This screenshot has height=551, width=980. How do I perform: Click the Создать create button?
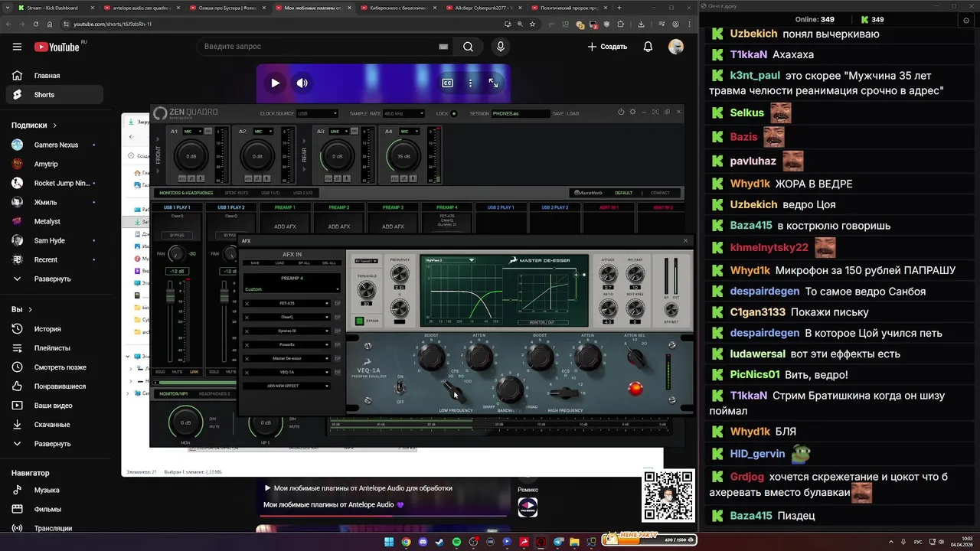click(x=607, y=47)
